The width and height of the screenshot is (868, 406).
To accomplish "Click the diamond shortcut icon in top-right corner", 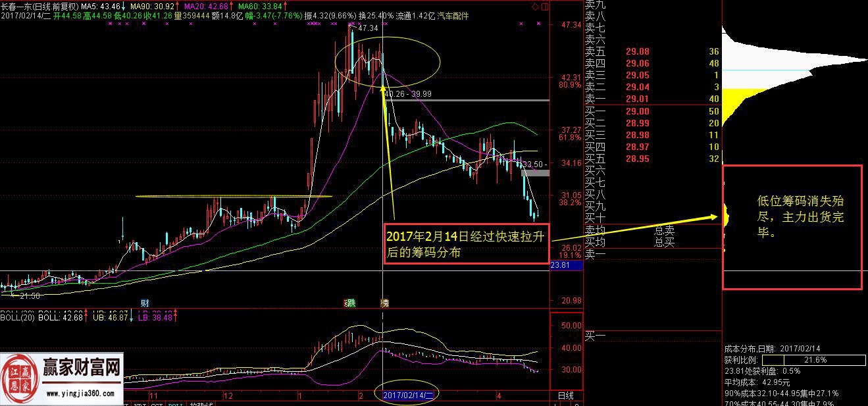I will [x=534, y=5].
